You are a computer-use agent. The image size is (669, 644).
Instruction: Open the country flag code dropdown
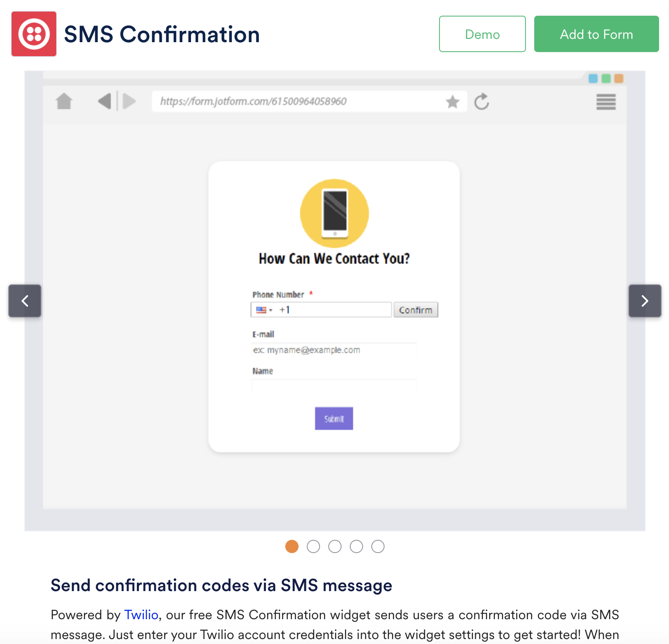(264, 310)
